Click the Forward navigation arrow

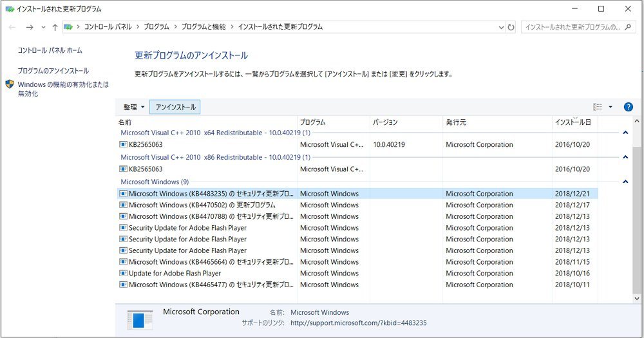30,27
